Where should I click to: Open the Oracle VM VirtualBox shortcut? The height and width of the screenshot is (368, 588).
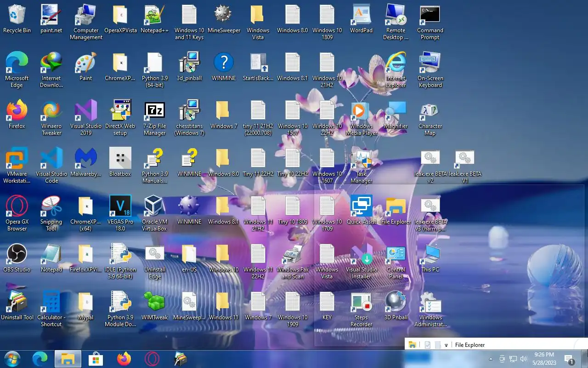coord(155,213)
